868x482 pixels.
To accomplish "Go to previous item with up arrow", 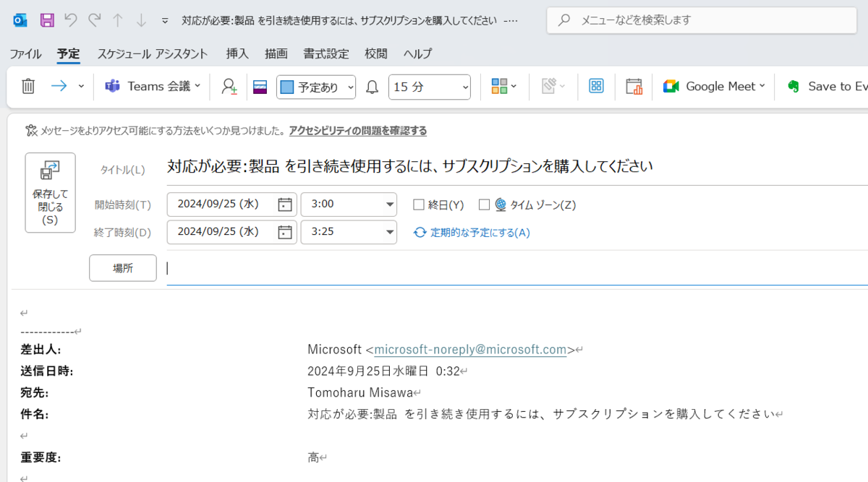I will 118,20.
